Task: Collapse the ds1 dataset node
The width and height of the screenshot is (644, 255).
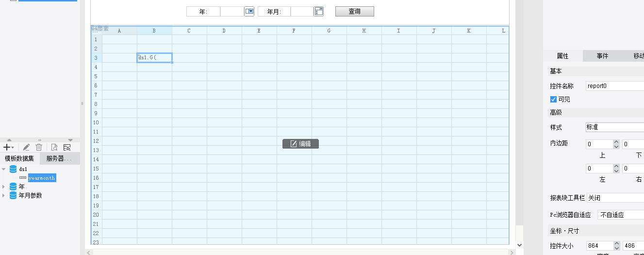Action: [x=4, y=169]
